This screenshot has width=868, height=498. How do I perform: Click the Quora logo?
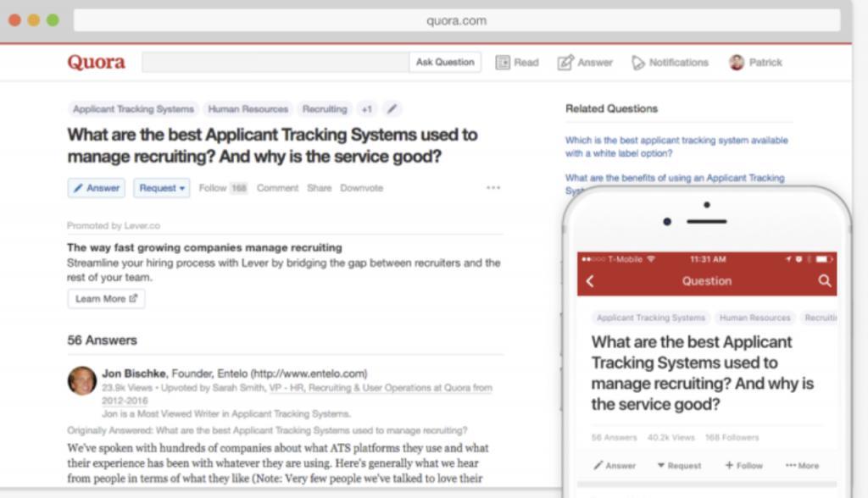click(97, 62)
